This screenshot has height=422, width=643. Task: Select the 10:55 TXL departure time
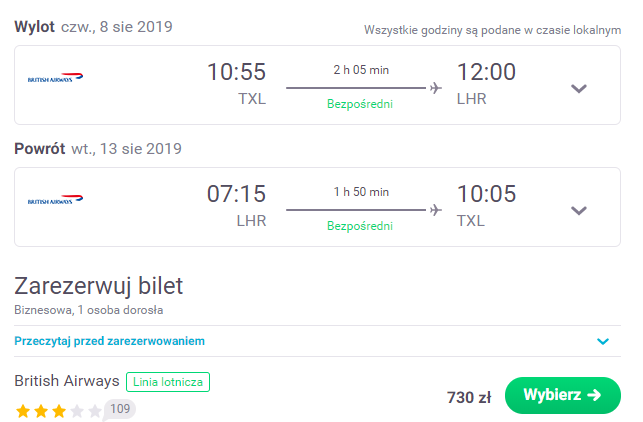tap(237, 84)
